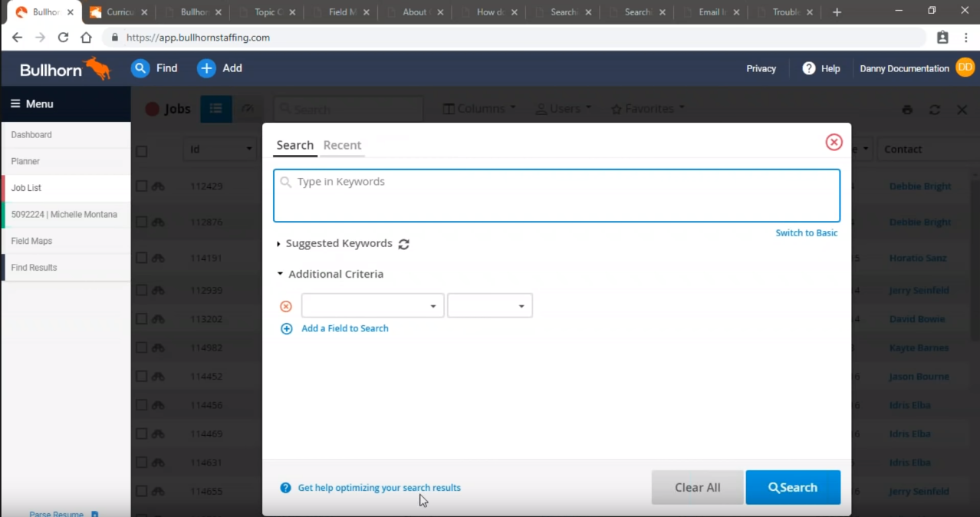Image resolution: width=980 pixels, height=517 pixels.
Task: Click the Add plus icon in header
Action: [x=206, y=68]
